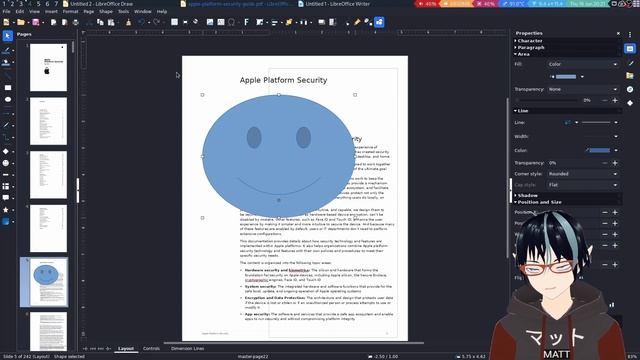Open the Help menu
This screenshot has height=360, width=640.
coord(162,11)
